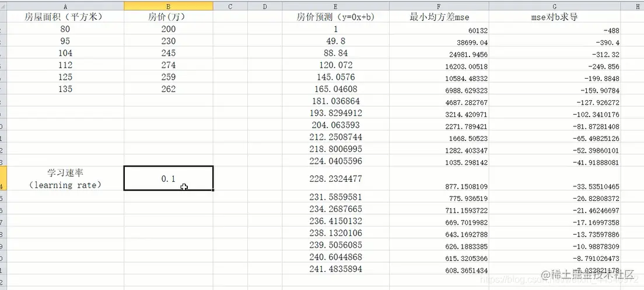Viewport: 644px width, 290px height.
Task: Select mse cell with value 608.3651434
Action: click(x=439, y=269)
